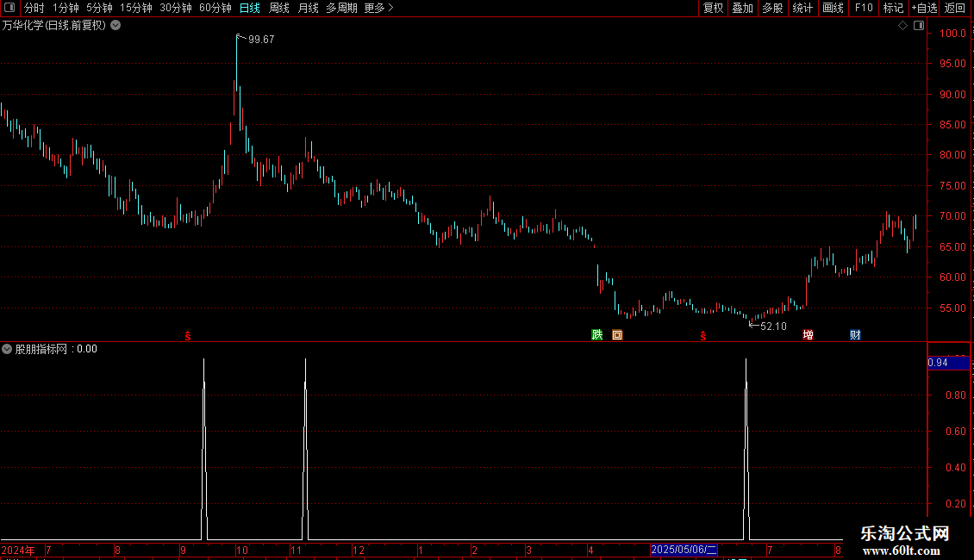Click the diamond icon above price axis

pyautogui.click(x=903, y=26)
